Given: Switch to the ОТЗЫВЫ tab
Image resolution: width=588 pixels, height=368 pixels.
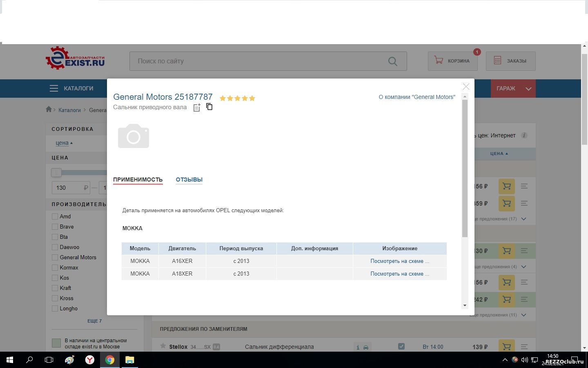Looking at the screenshot, I should point(189,180).
